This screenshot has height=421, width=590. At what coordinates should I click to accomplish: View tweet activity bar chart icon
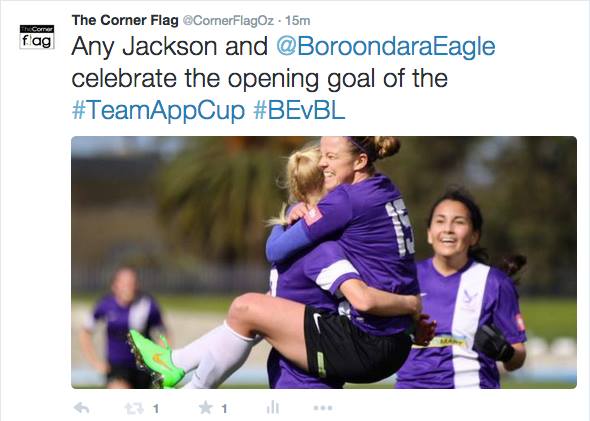pos(273,407)
